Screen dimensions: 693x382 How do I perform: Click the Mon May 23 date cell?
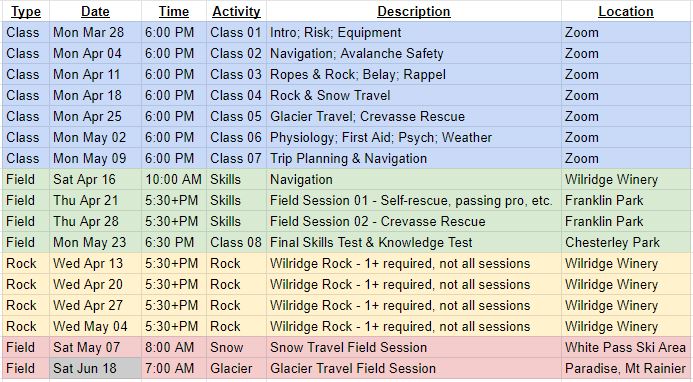[95, 243]
